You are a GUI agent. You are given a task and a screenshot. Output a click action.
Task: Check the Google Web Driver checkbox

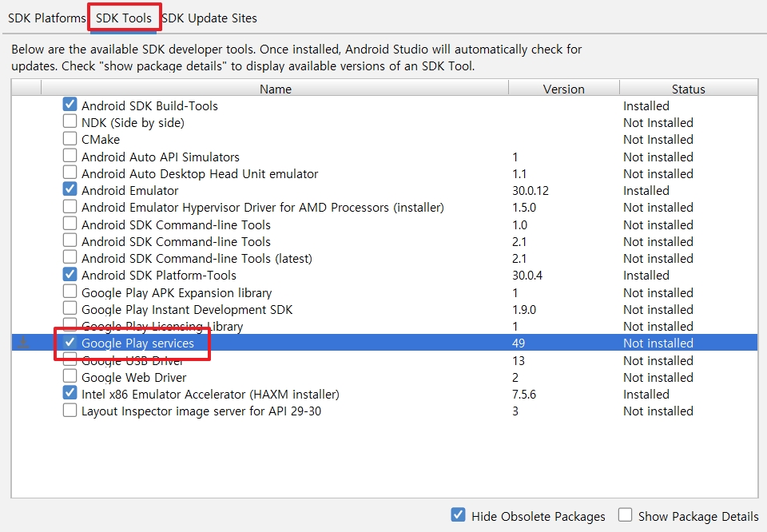click(x=70, y=376)
